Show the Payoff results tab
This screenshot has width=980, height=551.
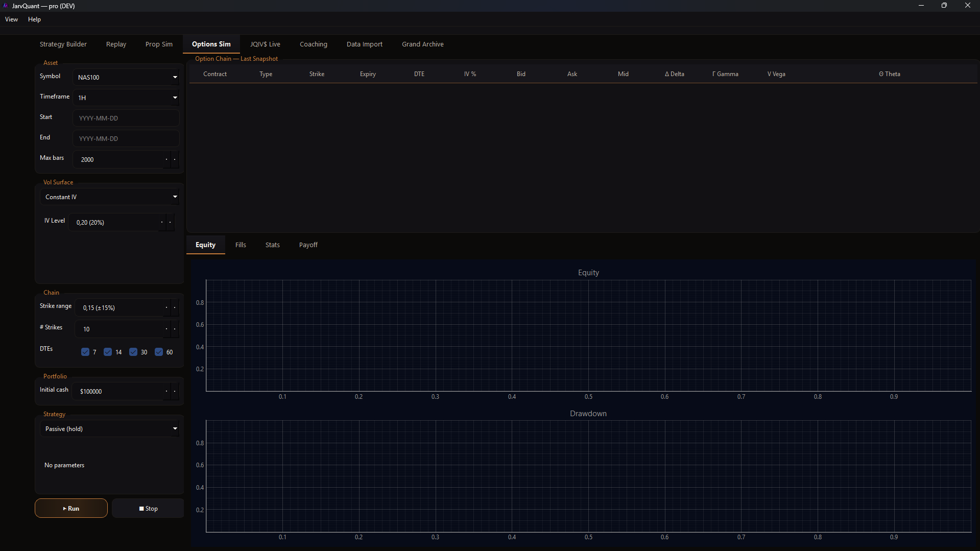pos(308,245)
